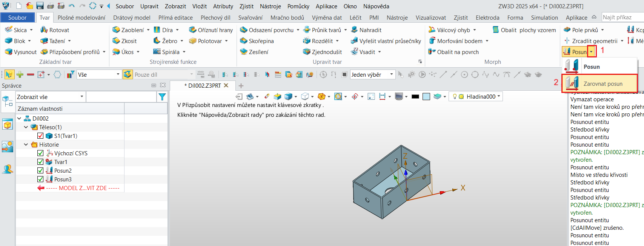Open the Vše filter dropdown
This screenshot has width=644, height=246.
click(x=99, y=74)
